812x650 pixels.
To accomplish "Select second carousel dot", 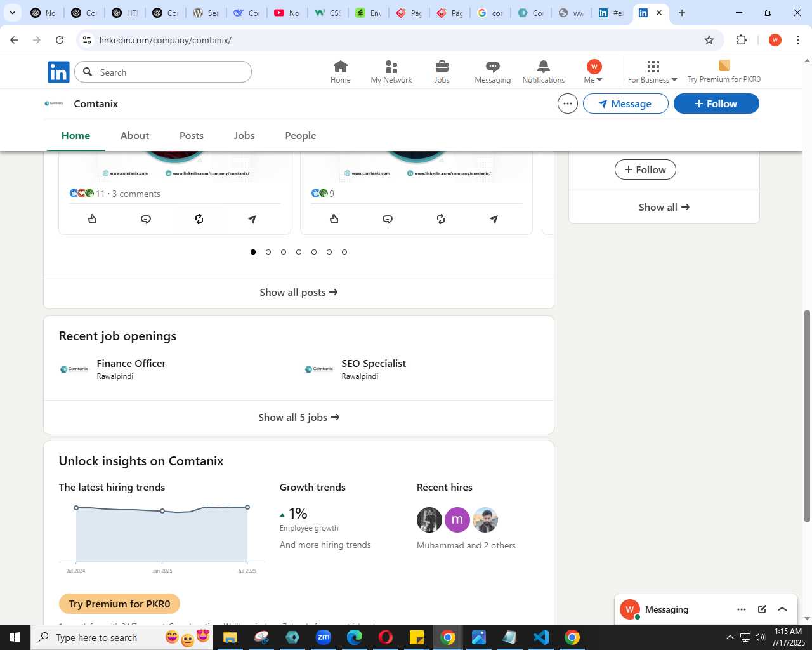I will tap(268, 252).
